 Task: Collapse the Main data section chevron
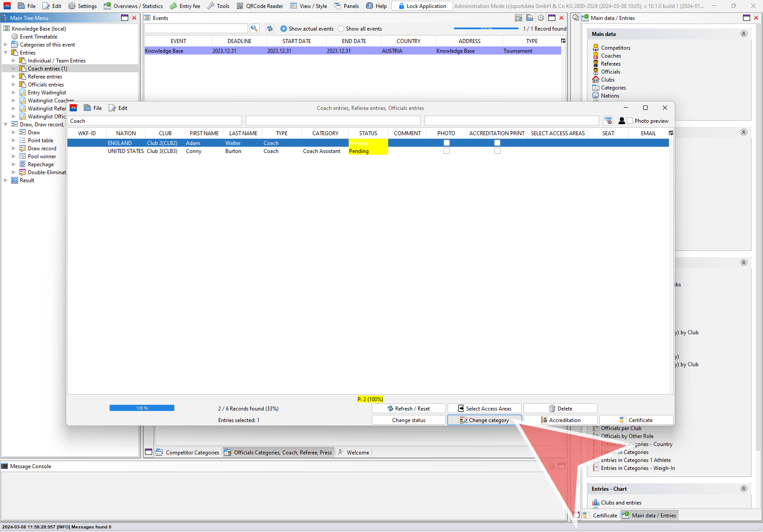[744, 34]
